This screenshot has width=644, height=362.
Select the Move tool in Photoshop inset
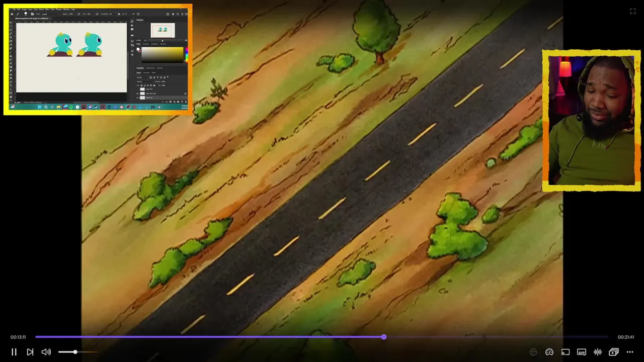[x=11, y=23]
